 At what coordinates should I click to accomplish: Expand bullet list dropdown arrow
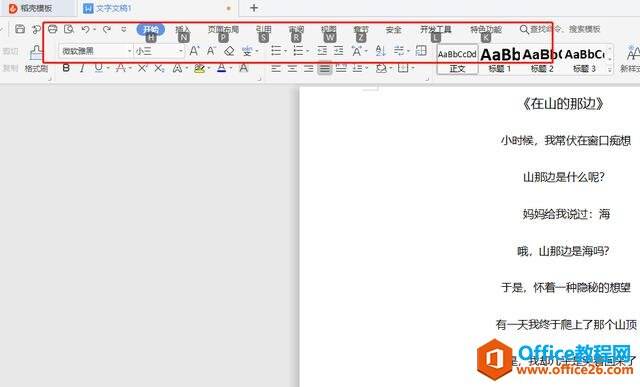tap(285, 51)
